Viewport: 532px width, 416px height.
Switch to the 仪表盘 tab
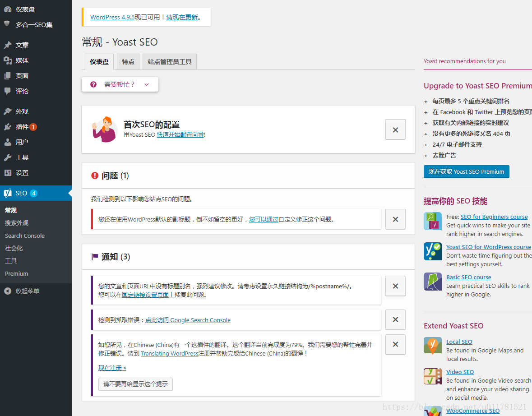click(99, 62)
